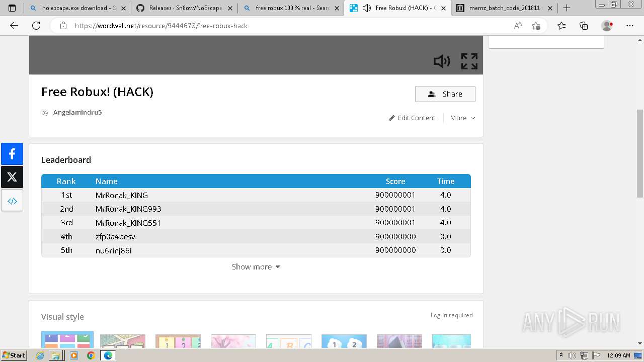Select the yellow numbered visual style thumbnail
Viewport: 644px width, 362px height.
pyautogui.click(x=178, y=340)
